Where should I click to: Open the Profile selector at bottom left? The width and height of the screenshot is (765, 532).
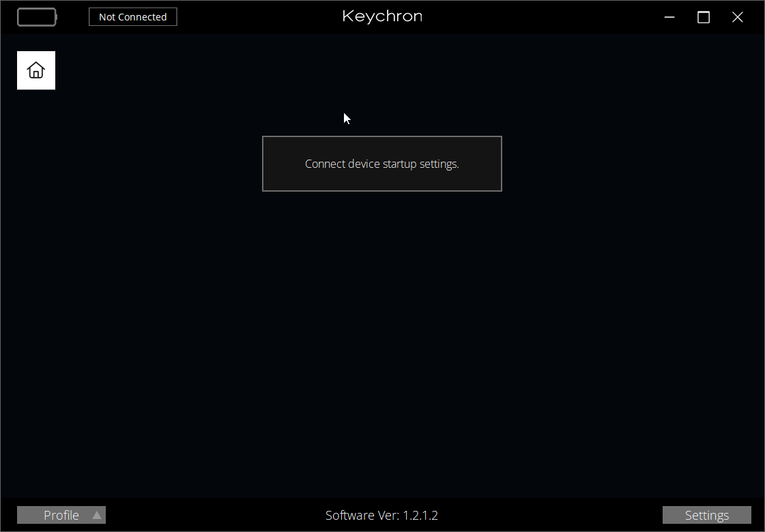pos(61,515)
